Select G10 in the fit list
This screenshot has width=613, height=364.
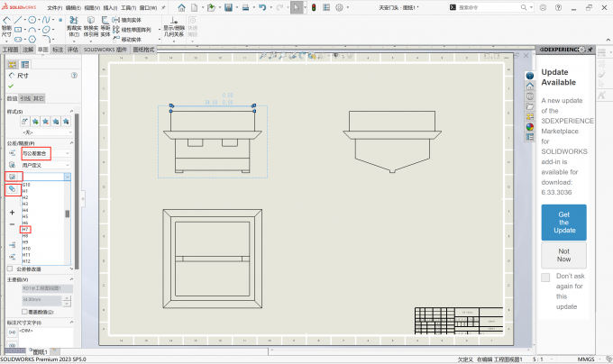tap(26, 185)
